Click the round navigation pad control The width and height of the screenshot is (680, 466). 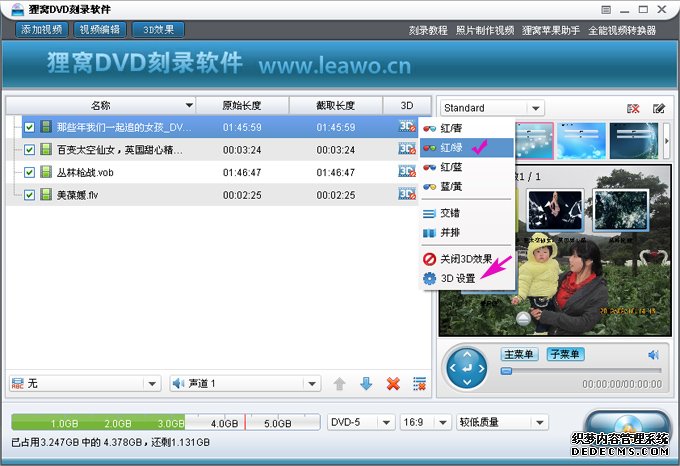467,368
